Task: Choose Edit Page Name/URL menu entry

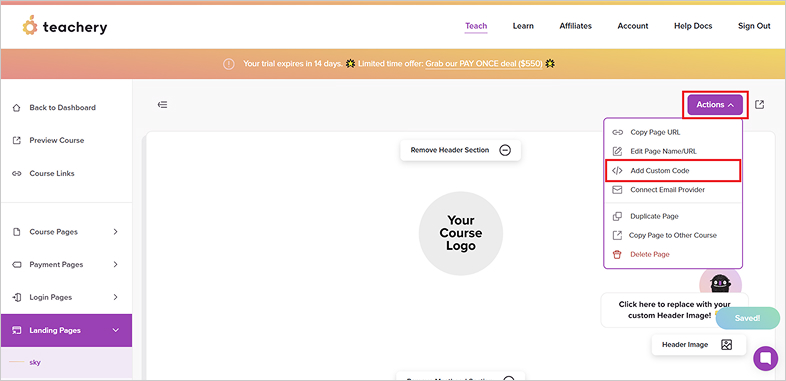Action: click(673, 151)
